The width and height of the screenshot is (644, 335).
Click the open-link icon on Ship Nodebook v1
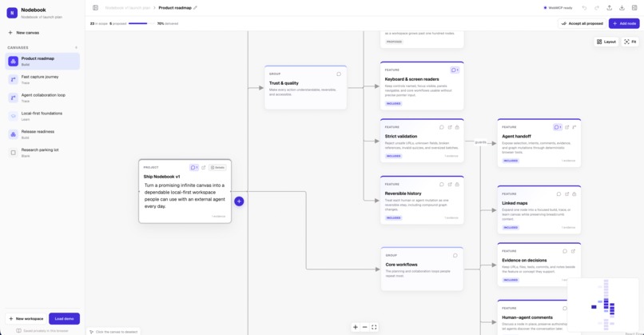(203, 167)
